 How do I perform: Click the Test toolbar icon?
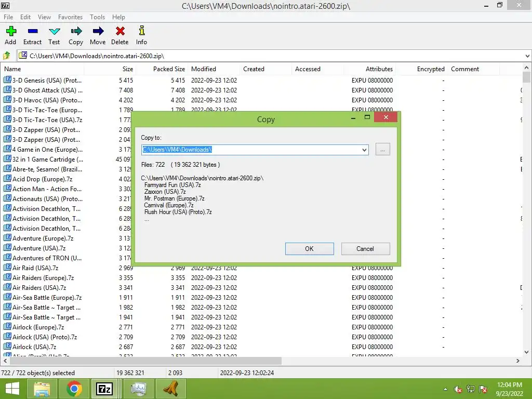(x=54, y=31)
